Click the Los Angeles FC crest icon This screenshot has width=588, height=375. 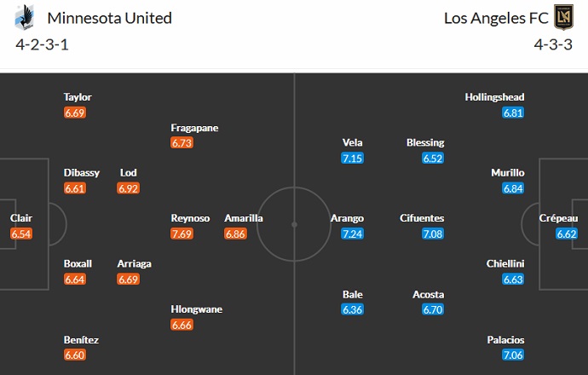tap(562, 17)
